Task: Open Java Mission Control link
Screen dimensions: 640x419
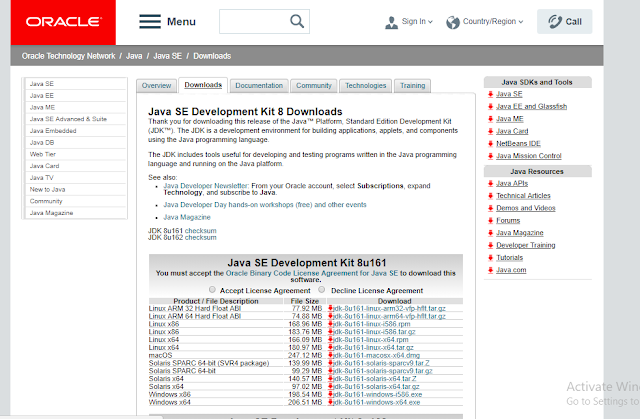Action: [529, 156]
